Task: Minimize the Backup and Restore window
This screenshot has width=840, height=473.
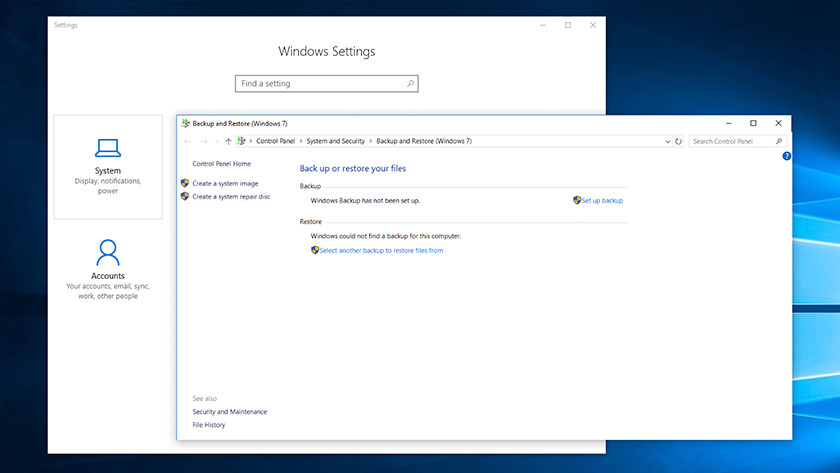Action: (729, 123)
